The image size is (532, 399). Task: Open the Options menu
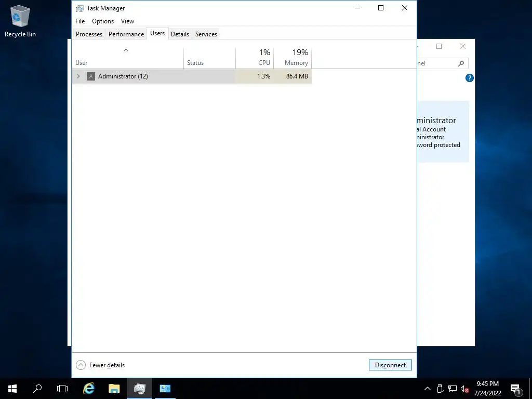[x=103, y=21]
